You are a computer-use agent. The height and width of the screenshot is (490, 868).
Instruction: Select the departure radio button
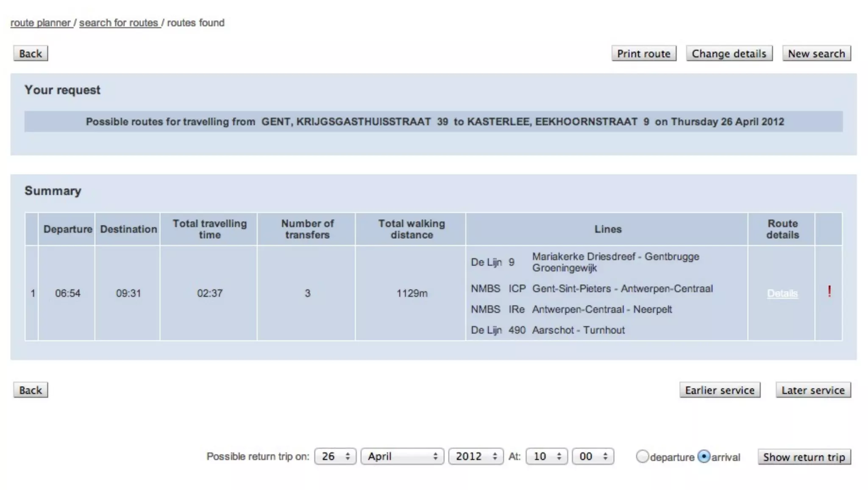[642, 457]
